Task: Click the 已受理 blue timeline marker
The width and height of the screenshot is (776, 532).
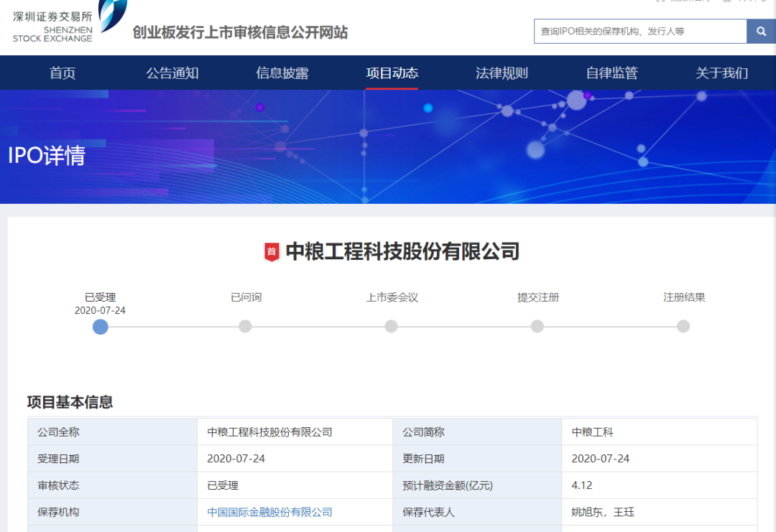Action: 101,327
